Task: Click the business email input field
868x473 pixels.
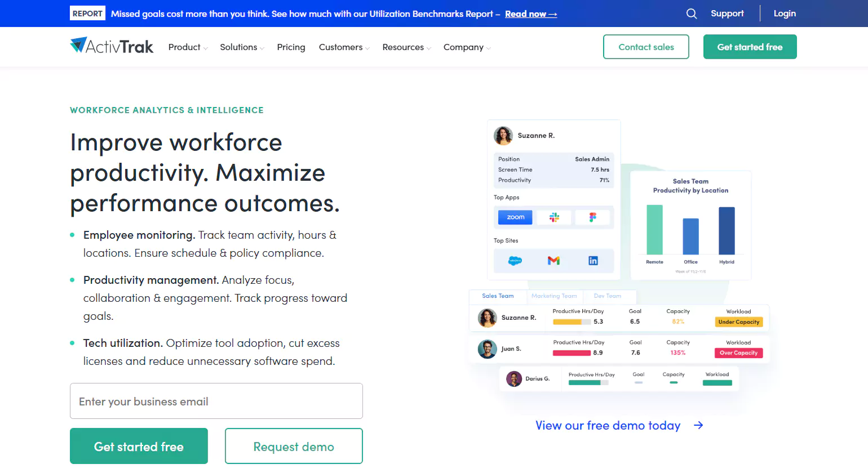Action: point(216,401)
